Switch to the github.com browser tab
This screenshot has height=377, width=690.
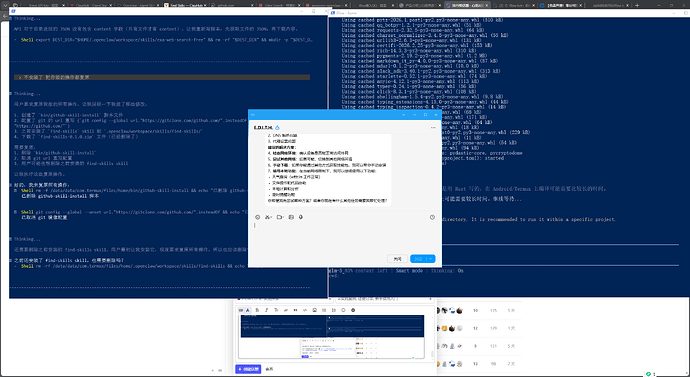231,5
